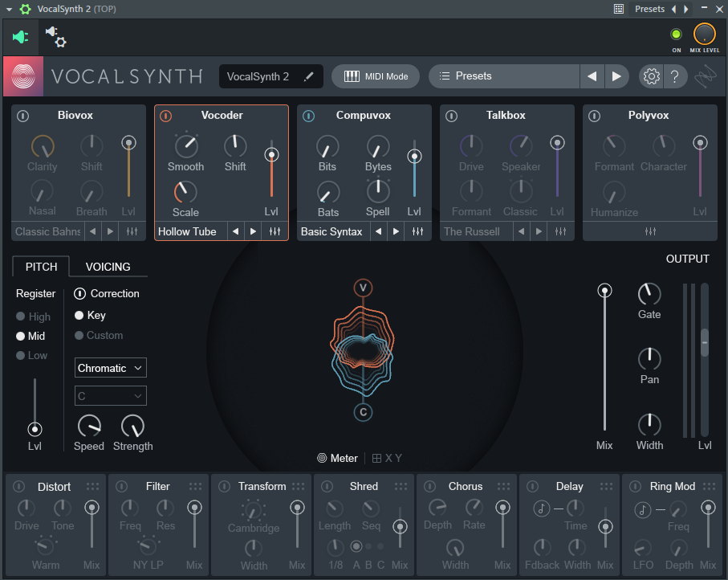Screen dimensions: 728x580
Task: Toggle the Biovox module power button
Action: [x=22, y=116]
